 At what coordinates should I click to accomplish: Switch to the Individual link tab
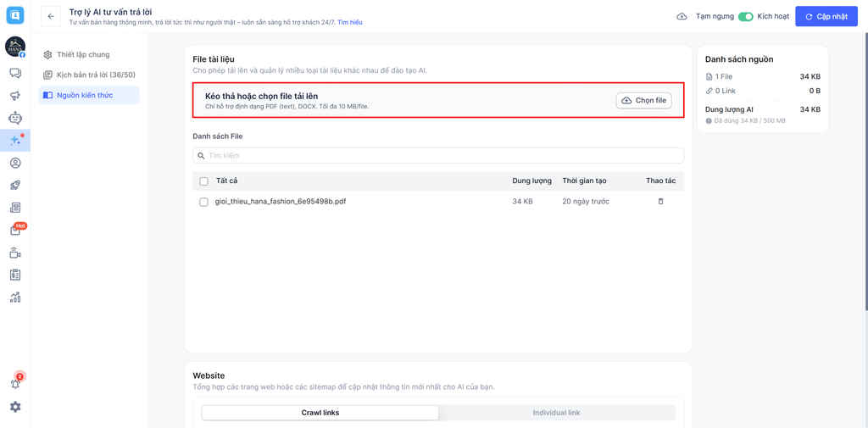(x=556, y=413)
